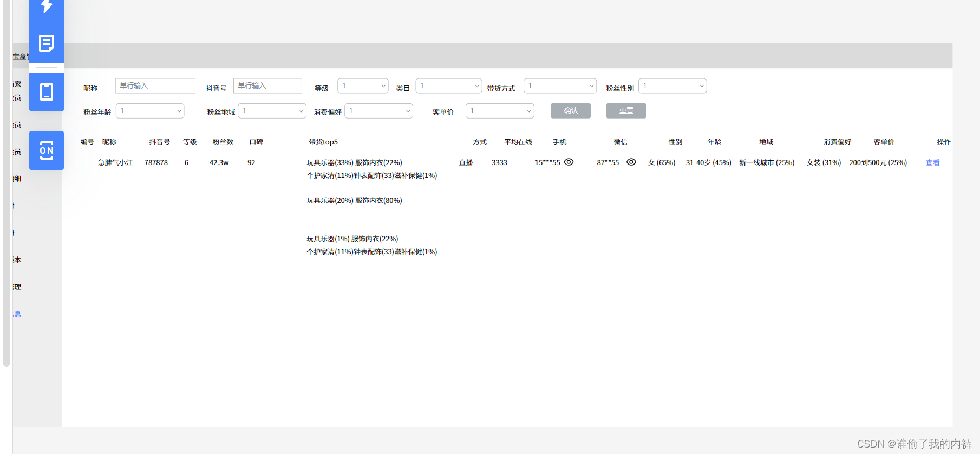980x454 pixels.
Task: Click the fans count cell 42.3w
Action: 219,163
